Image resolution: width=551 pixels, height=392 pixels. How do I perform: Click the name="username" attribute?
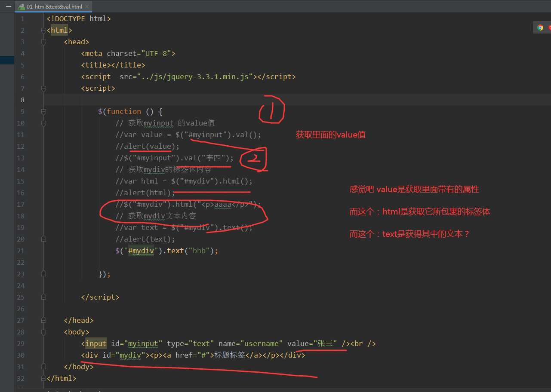[x=251, y=344]
